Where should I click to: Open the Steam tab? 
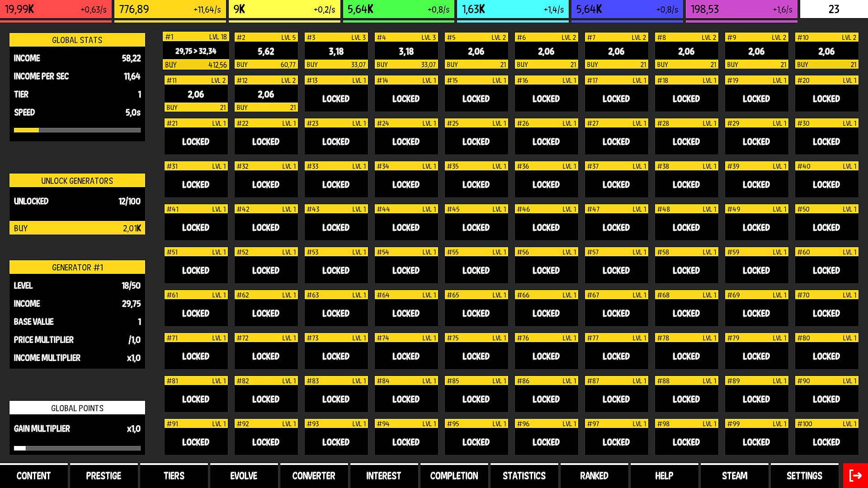click(734, 476)
